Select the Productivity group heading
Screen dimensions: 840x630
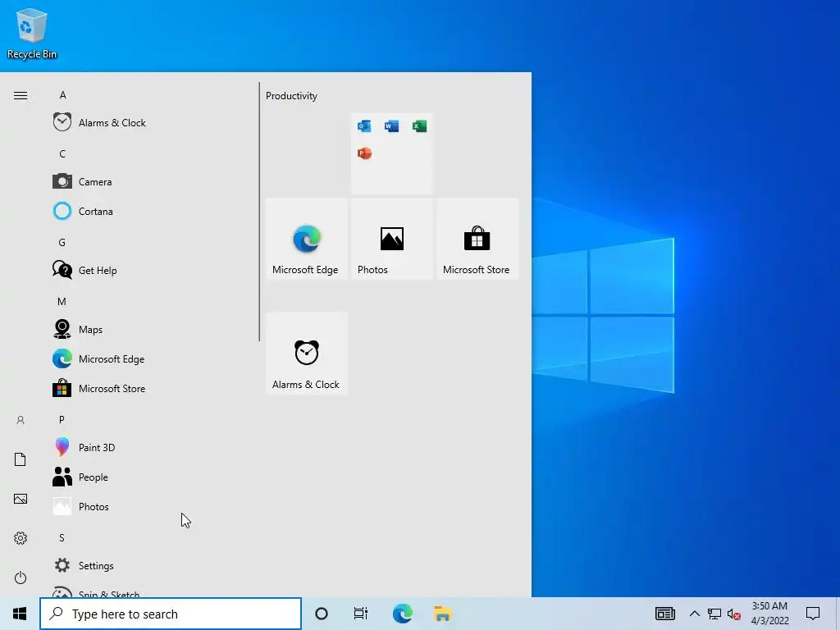click(291, 96)
